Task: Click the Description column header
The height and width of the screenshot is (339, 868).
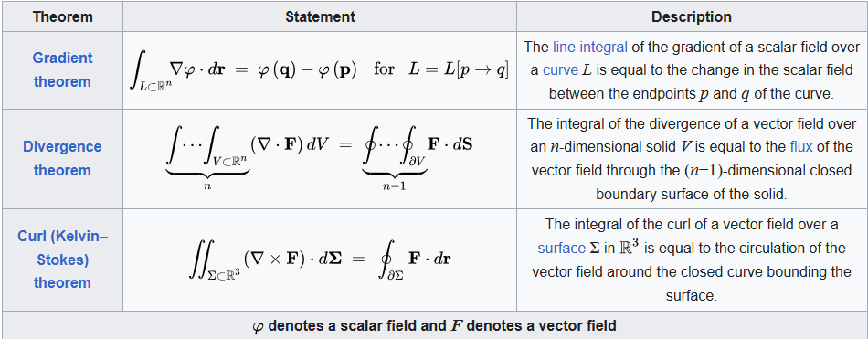Action: 692,17
